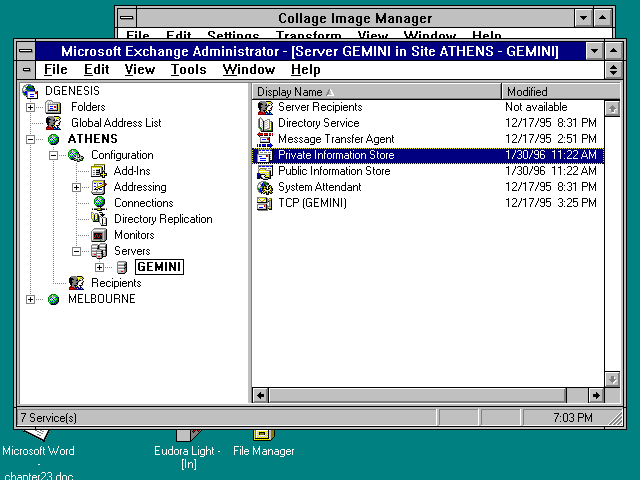Select the Server Recipients row text
The width and height of the screenshot is (640, 480).
coord(320,107)
